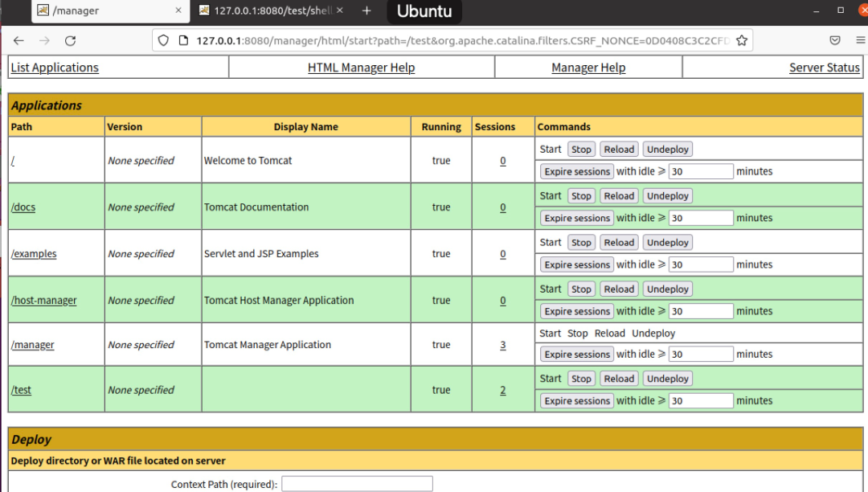Screen dimensions: 868x492
Task: Stop the /docs application
Action: click(x=581, y=196)
